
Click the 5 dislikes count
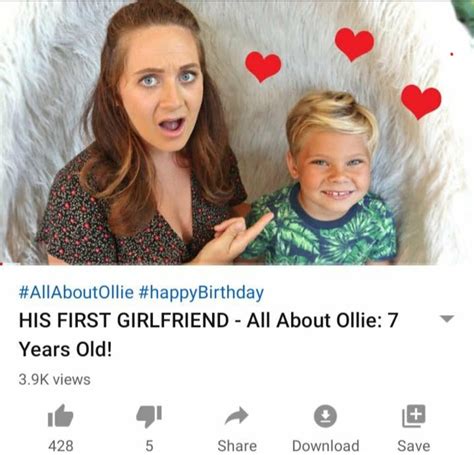pos(149,446)
